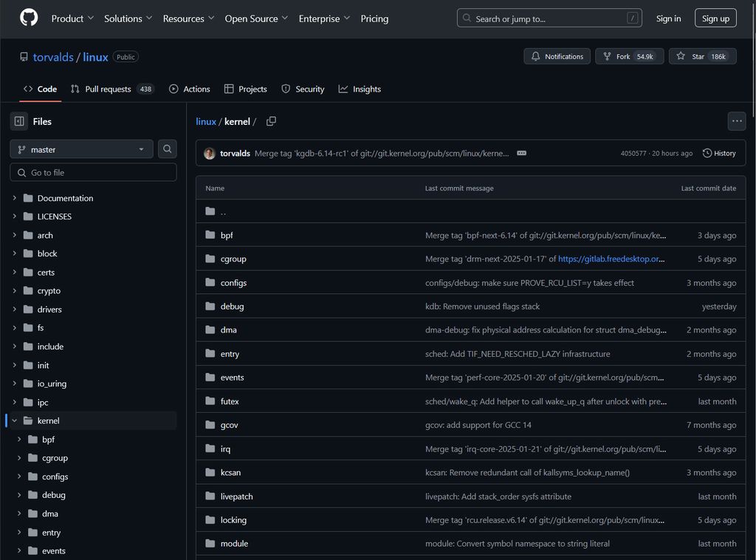Star the linux repository

pyautogui.click(x=702, y=56)
